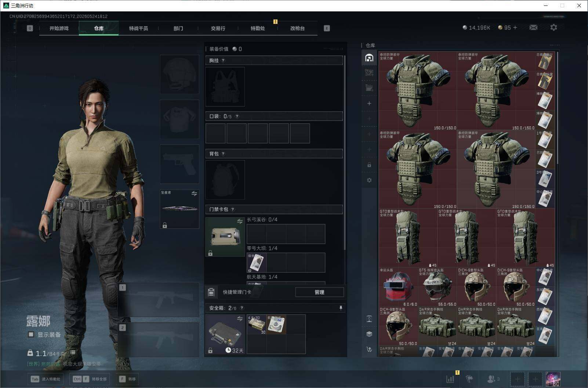The width and height of the screenshot is (588, 388).
Task: Click help icon beside 胸挂
Action: click(223, 61)
